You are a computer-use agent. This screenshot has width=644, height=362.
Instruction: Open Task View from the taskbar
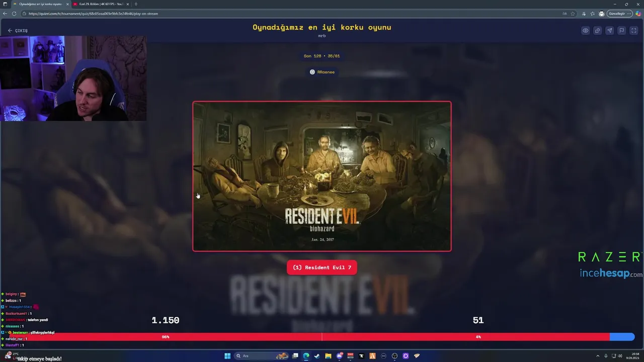(x=295, y=356)
